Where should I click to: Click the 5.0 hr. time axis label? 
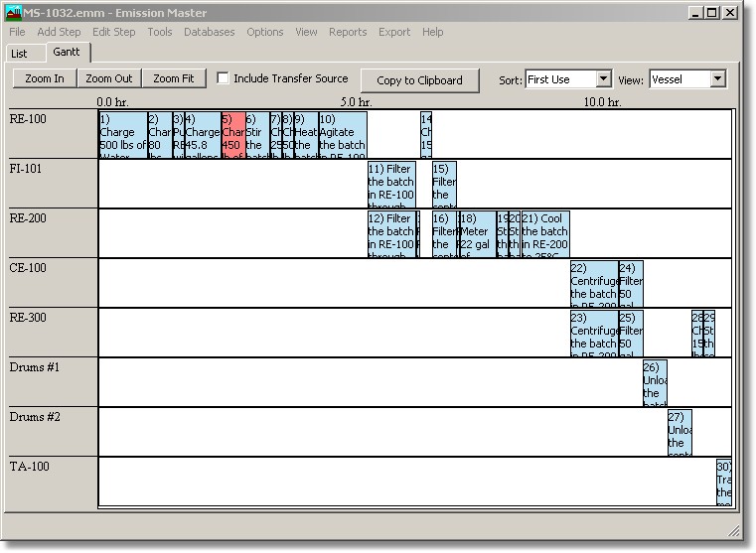tap(356, 102)
